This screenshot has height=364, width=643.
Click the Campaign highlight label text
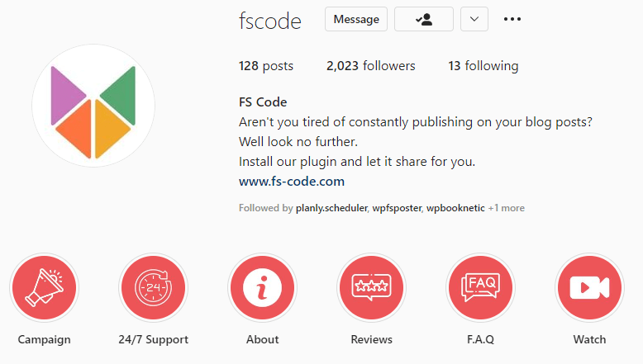[x=45, y=340]
